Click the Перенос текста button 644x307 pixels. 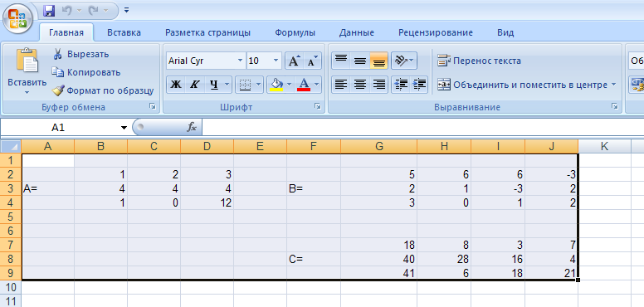pos(480,61)
